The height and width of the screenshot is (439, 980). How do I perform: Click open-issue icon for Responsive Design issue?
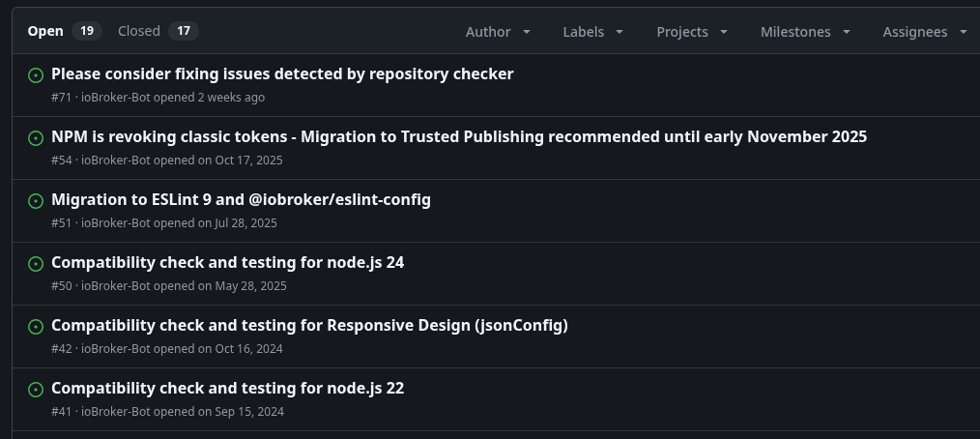click(36, 326)
